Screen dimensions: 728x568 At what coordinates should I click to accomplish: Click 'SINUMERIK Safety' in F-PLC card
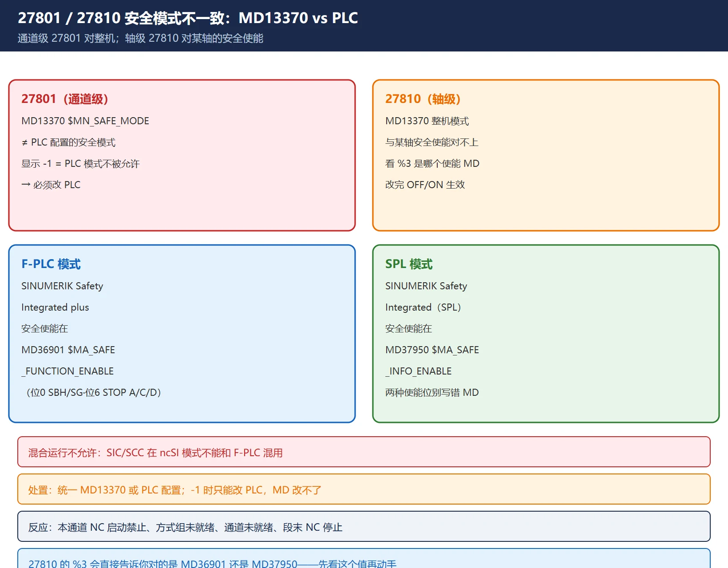click(x=62, y=286)
